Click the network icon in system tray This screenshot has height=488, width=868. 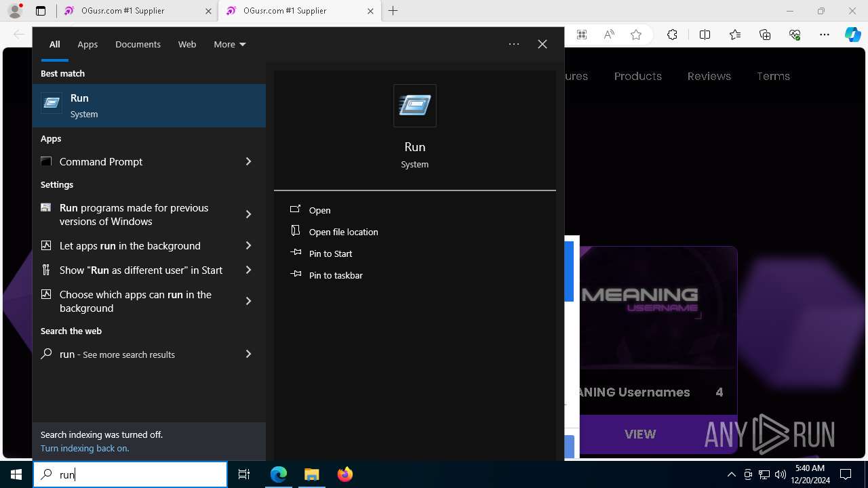(x=764, y=474)
